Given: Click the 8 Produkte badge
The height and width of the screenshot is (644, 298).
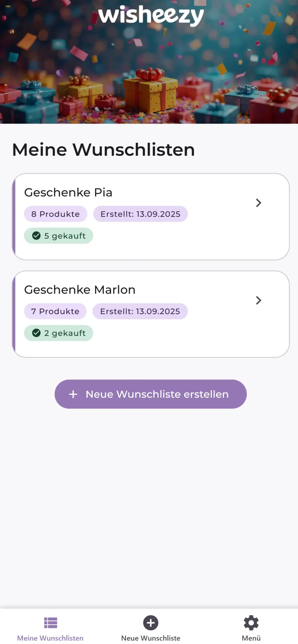Looking at the screenshot, I should pos(55,214).
